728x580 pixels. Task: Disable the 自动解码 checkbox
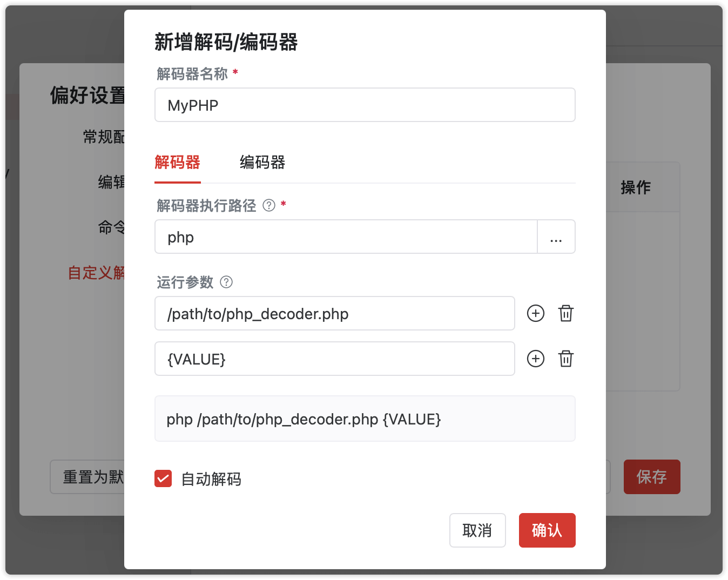(163, 478)
